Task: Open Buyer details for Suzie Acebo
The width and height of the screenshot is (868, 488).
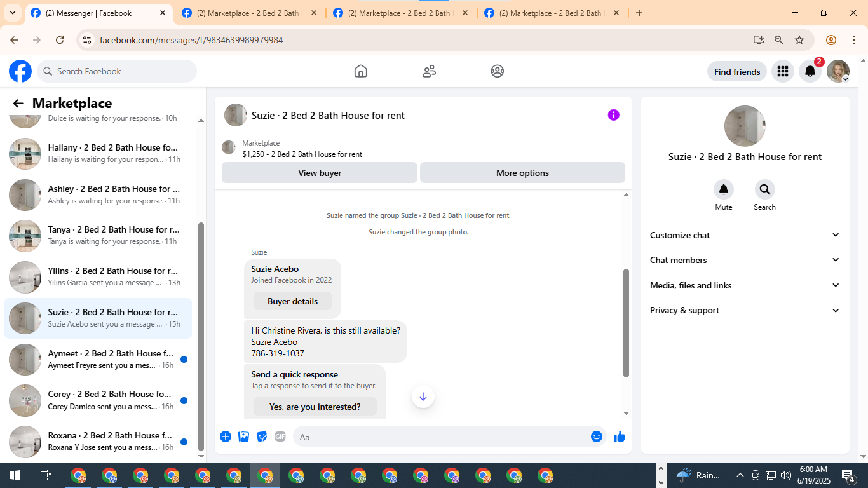Action: [x=292, y=301]
